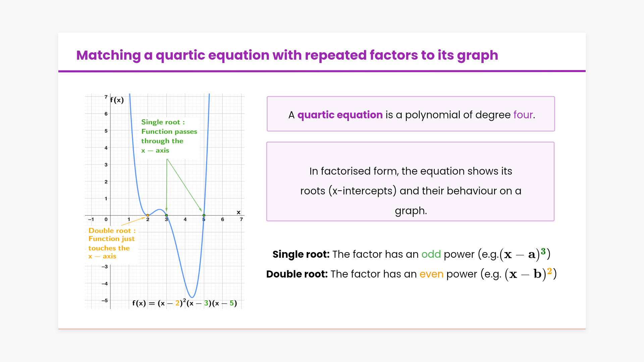Click the green root point at x=3
This screenshot has width=644, height=362.
(166, 215)
